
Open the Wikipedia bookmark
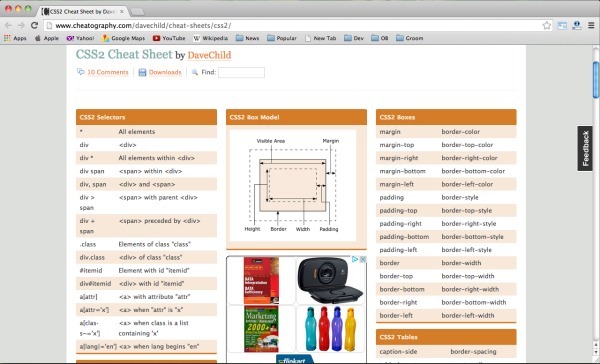click(x=210, y=38)
